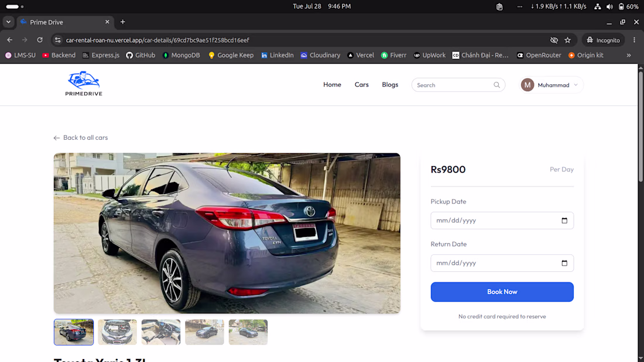Open the volume control in system tray
The image size is (644, 362).
point(609,6)
